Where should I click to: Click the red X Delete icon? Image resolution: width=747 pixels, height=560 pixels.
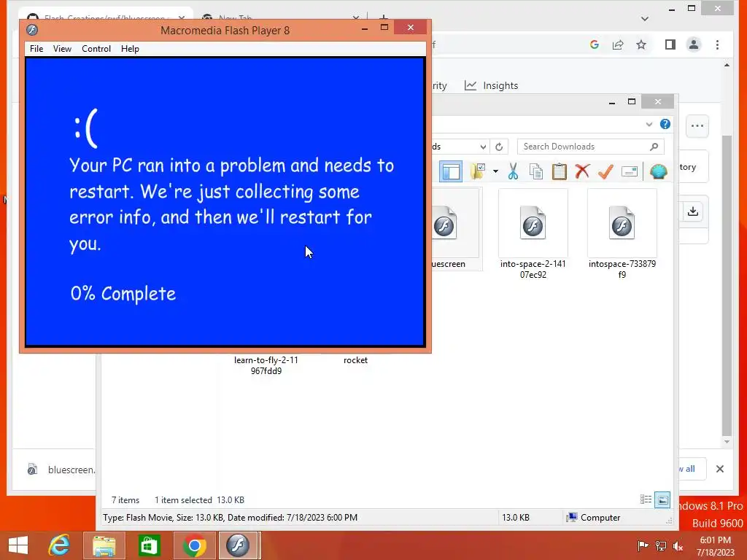point(582,171)
